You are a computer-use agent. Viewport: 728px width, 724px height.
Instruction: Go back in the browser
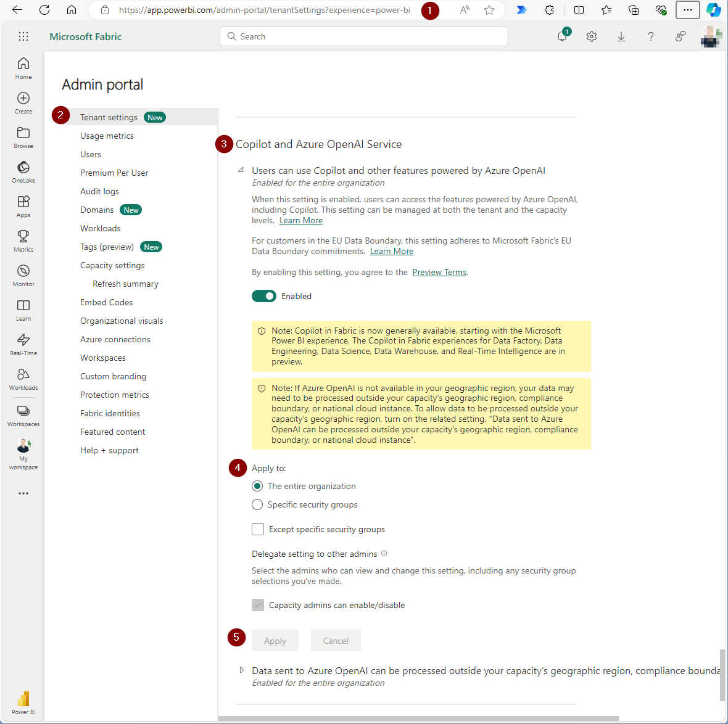click(17, 10)
